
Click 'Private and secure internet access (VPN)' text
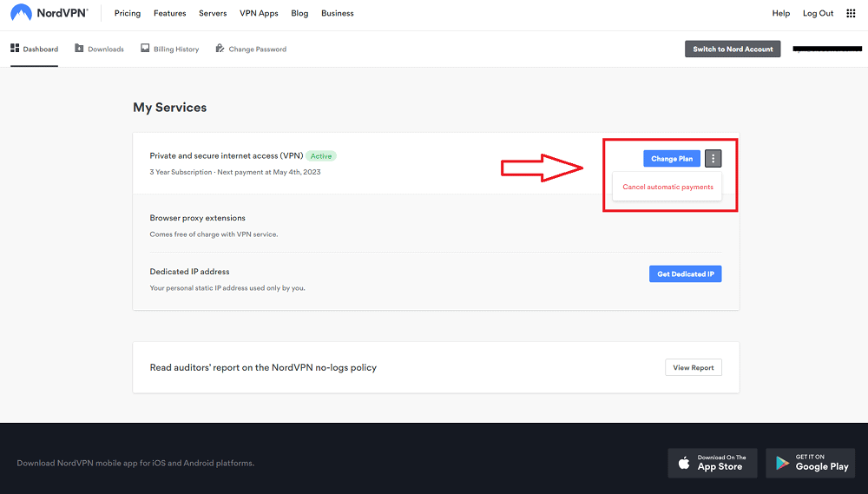(x=227, y=155)
